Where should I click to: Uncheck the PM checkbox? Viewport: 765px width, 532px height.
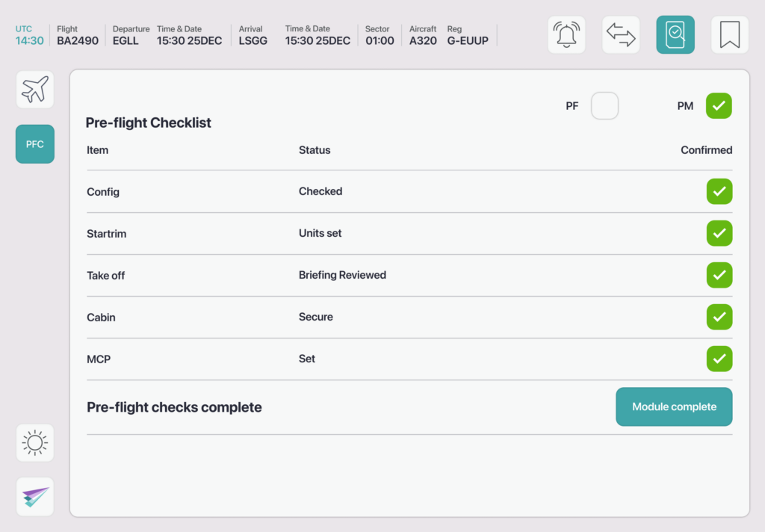719,106
